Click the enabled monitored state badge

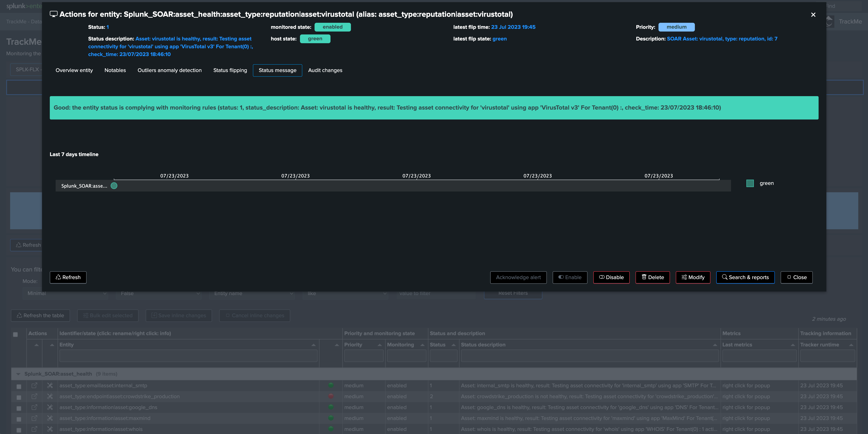coord(333,27)
